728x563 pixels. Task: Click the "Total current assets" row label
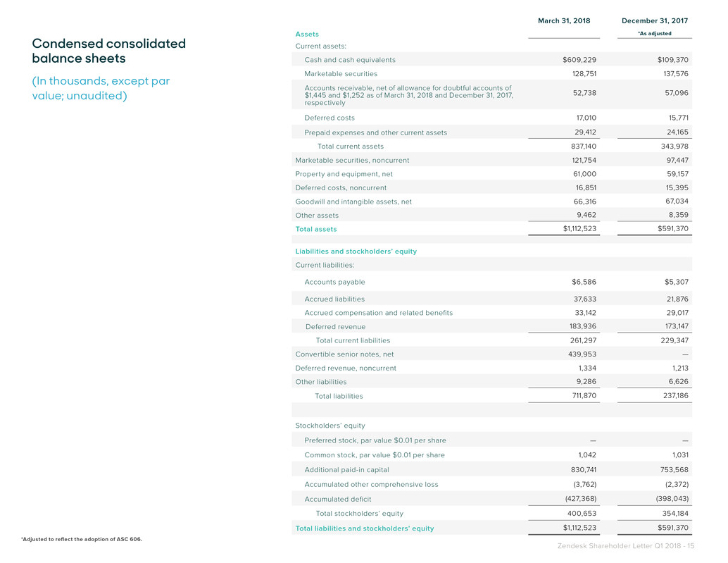pos(350,147)
